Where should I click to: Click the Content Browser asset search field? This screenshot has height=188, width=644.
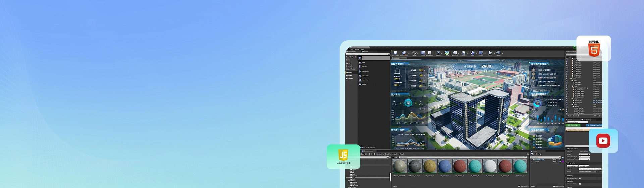[463, 157]
